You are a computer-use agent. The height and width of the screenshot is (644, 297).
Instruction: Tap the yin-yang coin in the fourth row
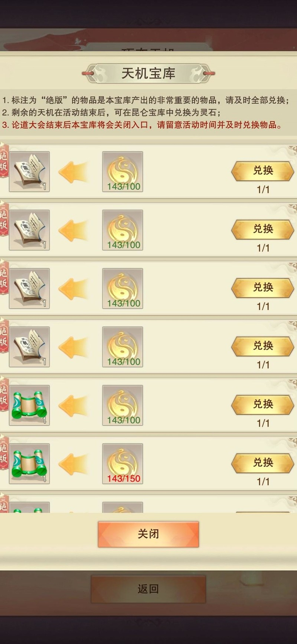[123, 347]
